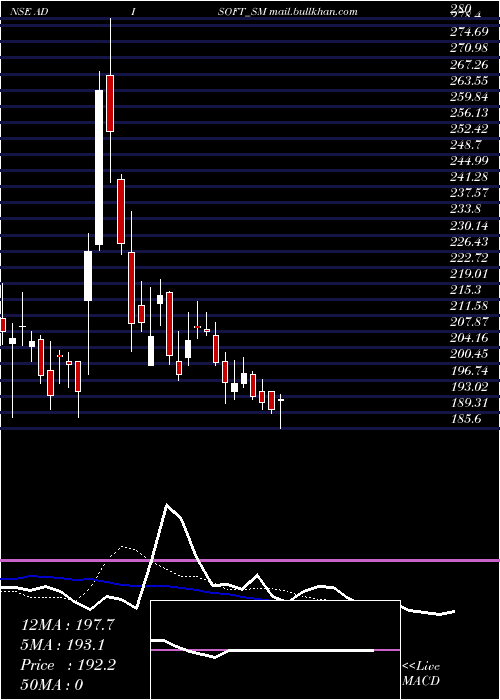Screen dimensions: 500x700
Task: Click the 196.74 price axis label
Action: (x=468, y=371)
